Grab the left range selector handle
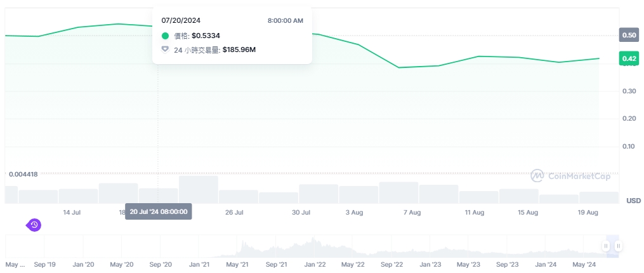644x273 pixels. pyautogui.click(x=606, y=246)
